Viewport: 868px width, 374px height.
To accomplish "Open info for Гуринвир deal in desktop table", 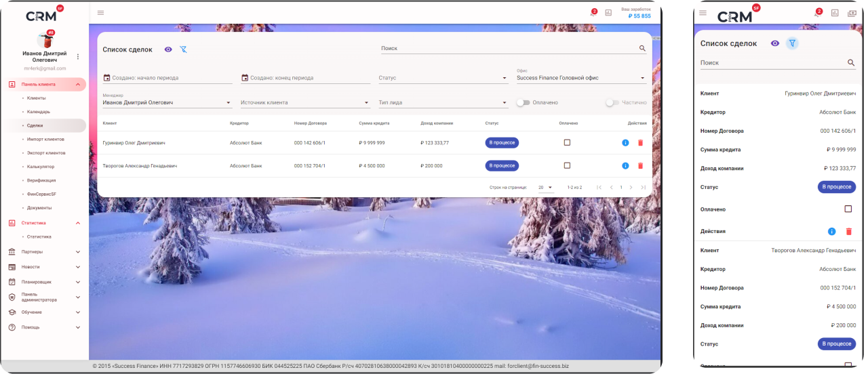I will tap(625, 143).
